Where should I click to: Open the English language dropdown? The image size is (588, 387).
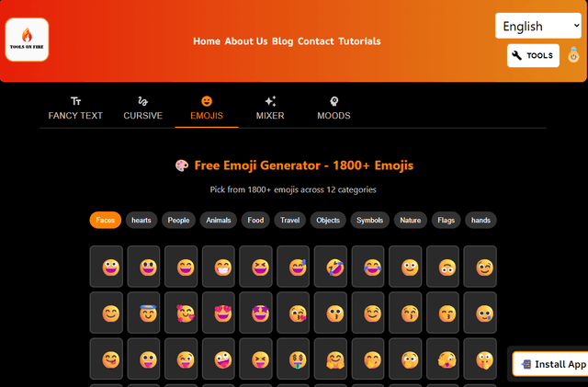pos(537,26)
